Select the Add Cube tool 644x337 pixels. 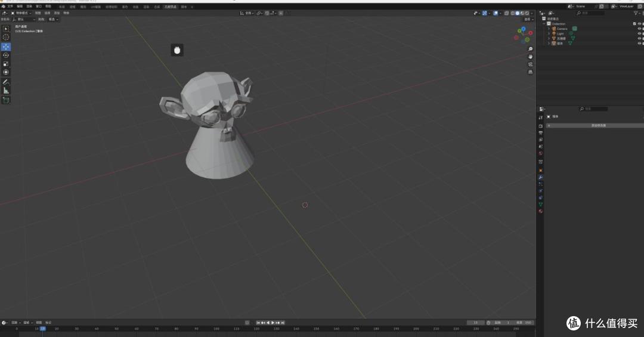coord(6,100)
